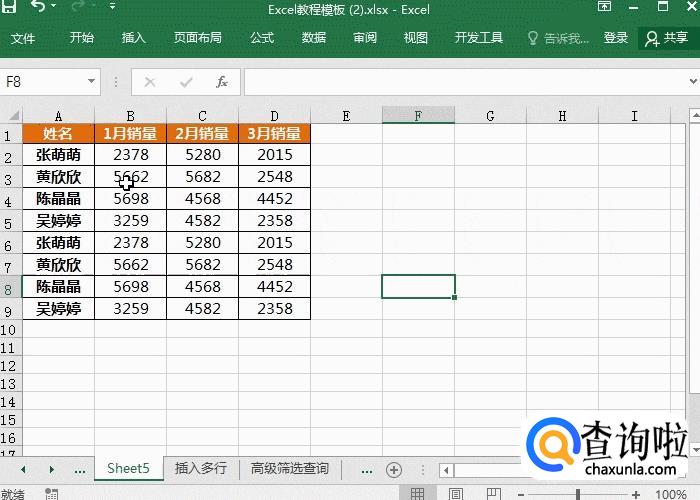This screenshot has width=700, height=500.
Task: Click the vertical scrollbar down arrow
Action: click(695, 449)
